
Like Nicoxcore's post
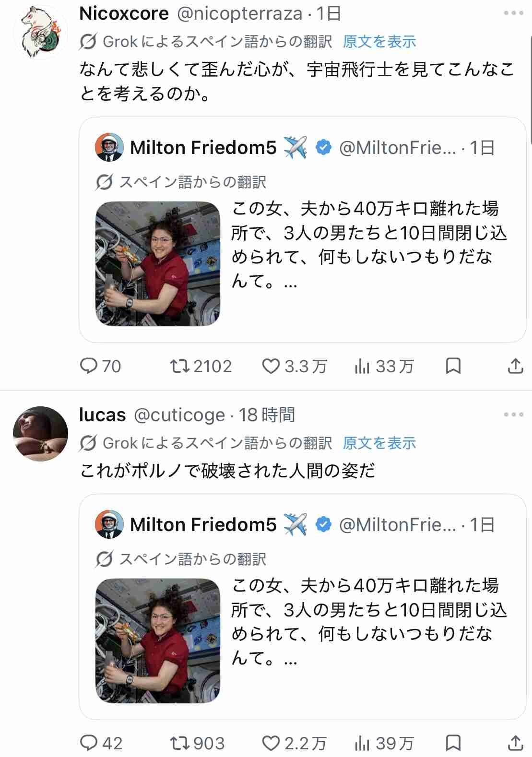tap(271, 367)
